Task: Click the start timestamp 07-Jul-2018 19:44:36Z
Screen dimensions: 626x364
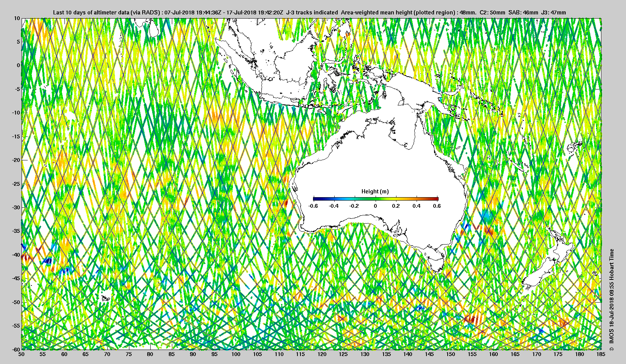Action: (193, 13)
